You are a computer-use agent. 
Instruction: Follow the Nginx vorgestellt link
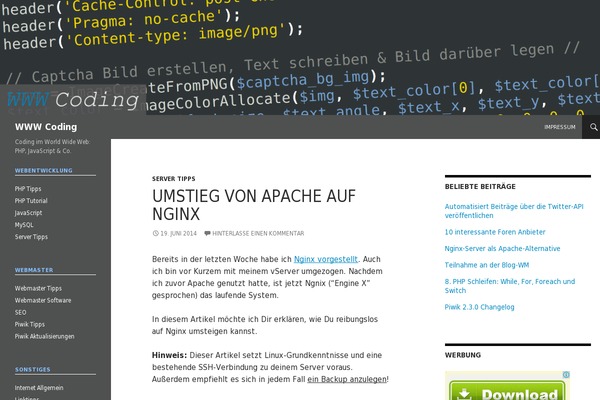[x=326, y=259]
